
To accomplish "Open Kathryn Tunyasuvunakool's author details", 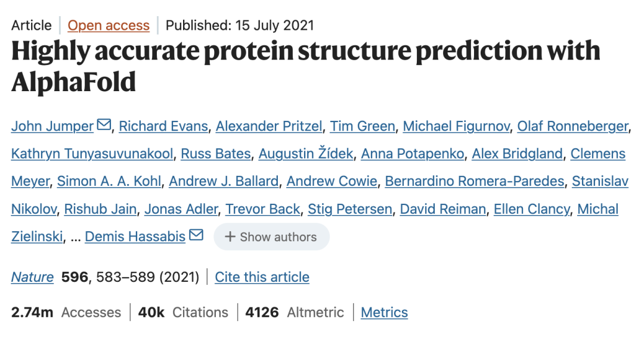I will [x=92, y=154].
